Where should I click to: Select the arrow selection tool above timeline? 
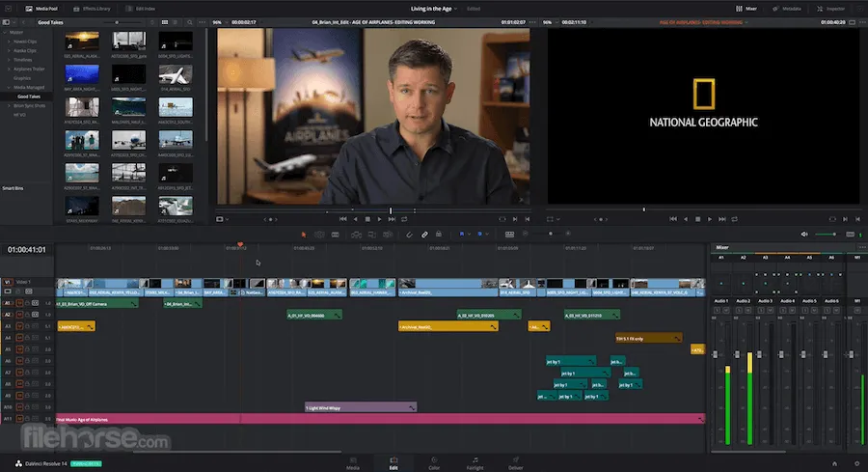click(x=303, y=234)
